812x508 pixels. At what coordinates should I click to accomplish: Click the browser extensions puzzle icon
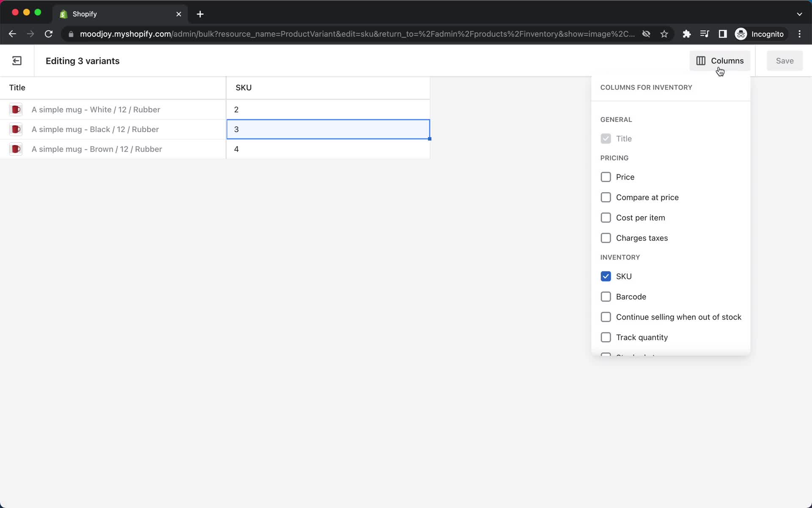click(686, 34)
